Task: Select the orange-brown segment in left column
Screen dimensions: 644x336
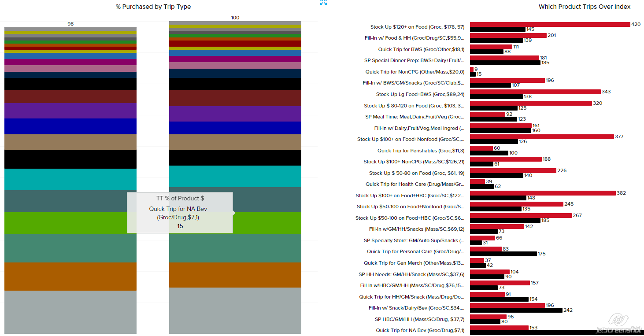Action: click(70, 276)
